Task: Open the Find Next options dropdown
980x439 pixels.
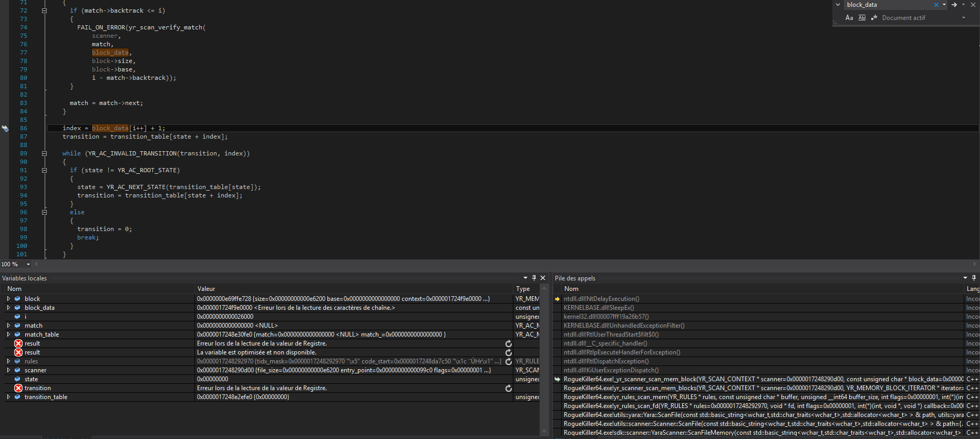Action: pyautogui.click(x=963, y=5)
